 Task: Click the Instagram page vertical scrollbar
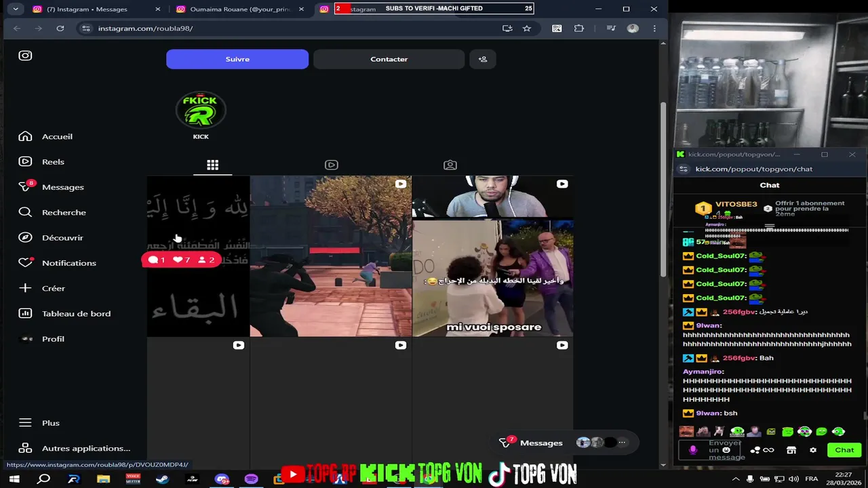[663, 189]
